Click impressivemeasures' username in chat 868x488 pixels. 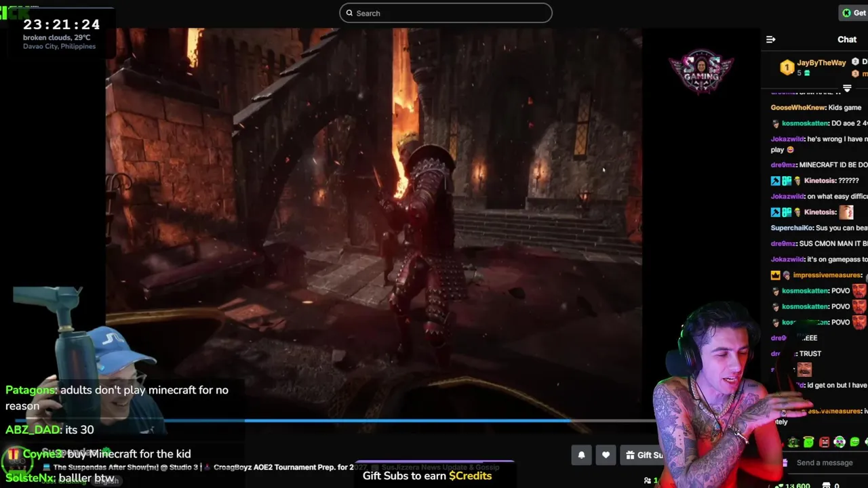point(827,275)
